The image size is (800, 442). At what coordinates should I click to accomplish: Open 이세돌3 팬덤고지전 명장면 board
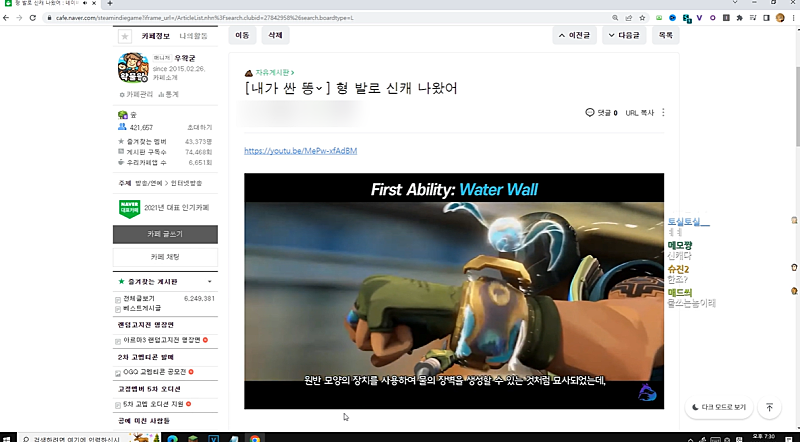[162, 340]
